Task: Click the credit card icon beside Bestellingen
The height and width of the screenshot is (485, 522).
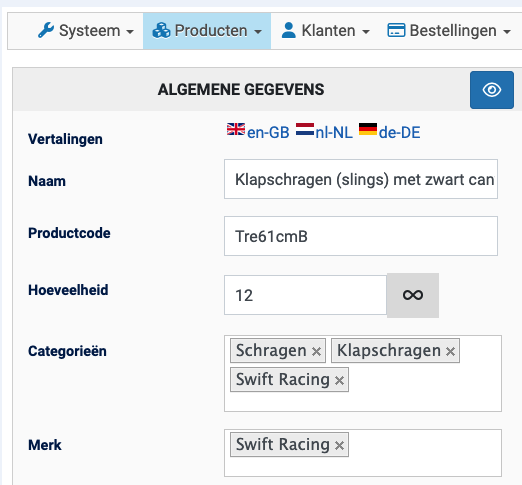Action: [396, 30]
